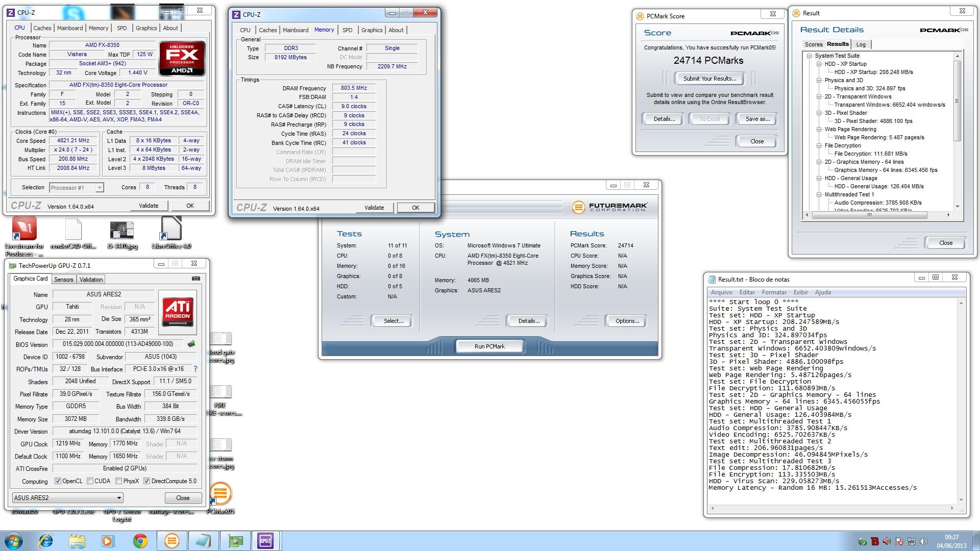The image size is (980, 551).
Task: Collapse the HDD - General Usage node
Action: [x=819, y=178]
